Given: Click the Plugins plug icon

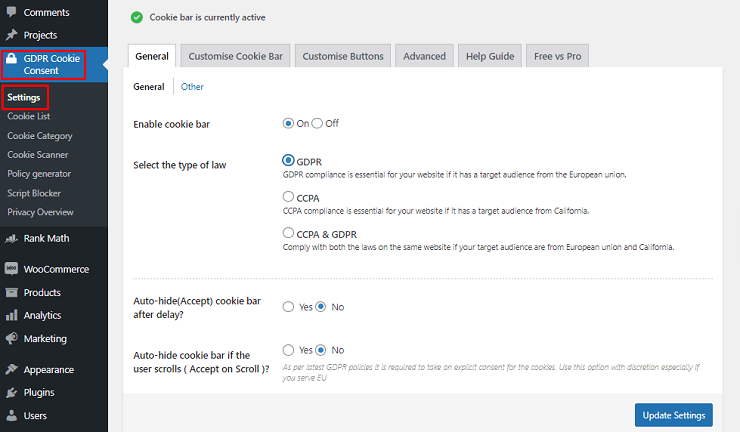Looking at the screenshot, I should (11, 393).
